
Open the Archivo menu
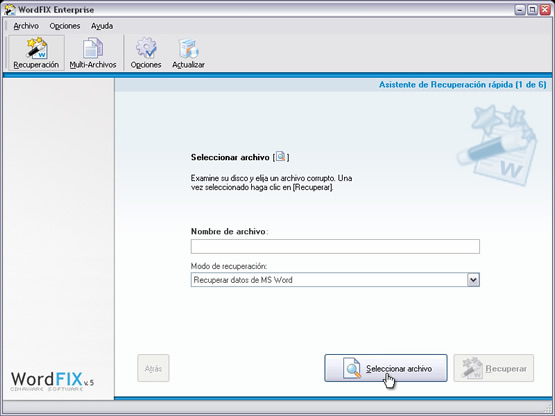coord(26,26)
